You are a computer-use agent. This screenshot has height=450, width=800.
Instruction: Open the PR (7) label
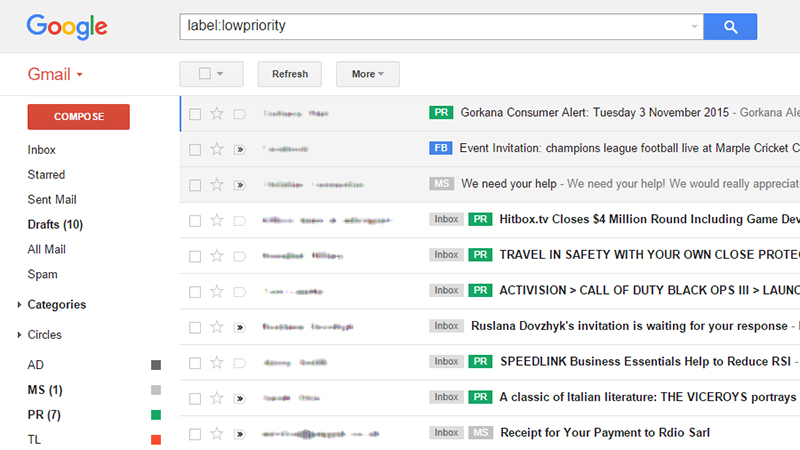tap(44, 415)
